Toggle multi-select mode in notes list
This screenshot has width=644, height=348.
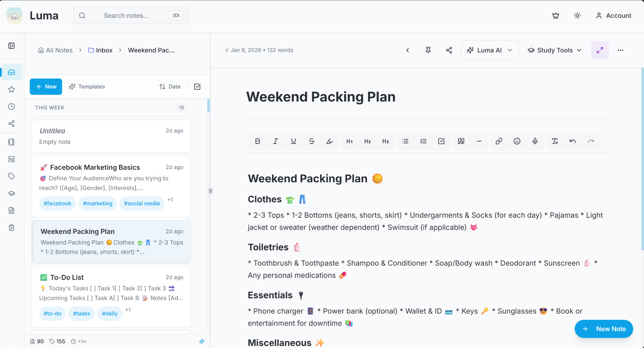click(197, 87)
